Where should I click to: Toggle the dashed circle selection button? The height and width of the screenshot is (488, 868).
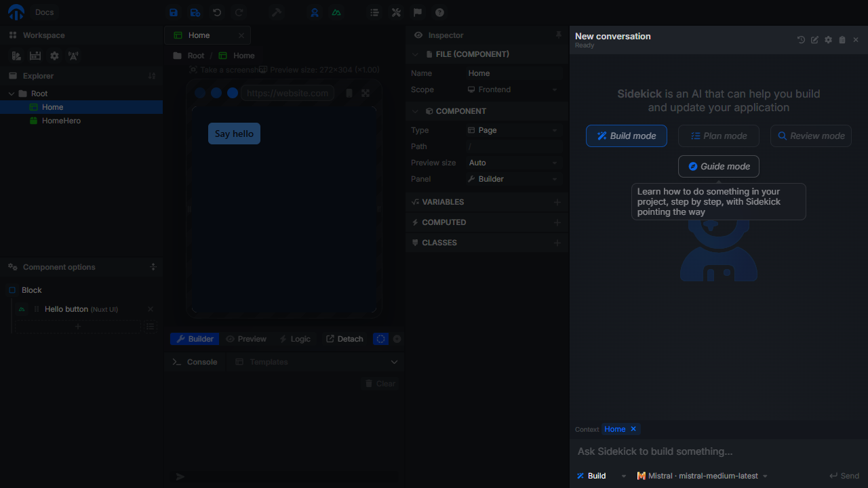tap(381, 339)
